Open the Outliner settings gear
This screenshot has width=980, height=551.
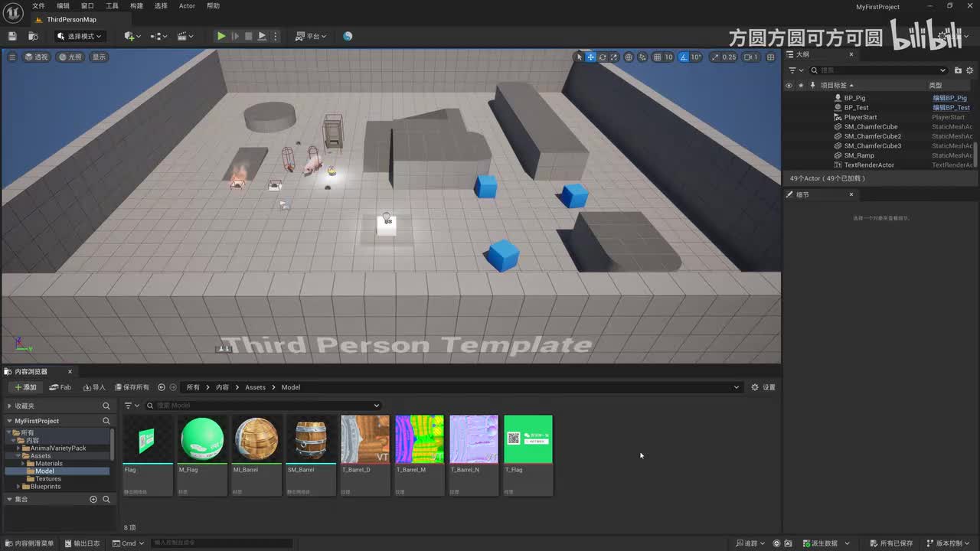click(x=969, y=70)
